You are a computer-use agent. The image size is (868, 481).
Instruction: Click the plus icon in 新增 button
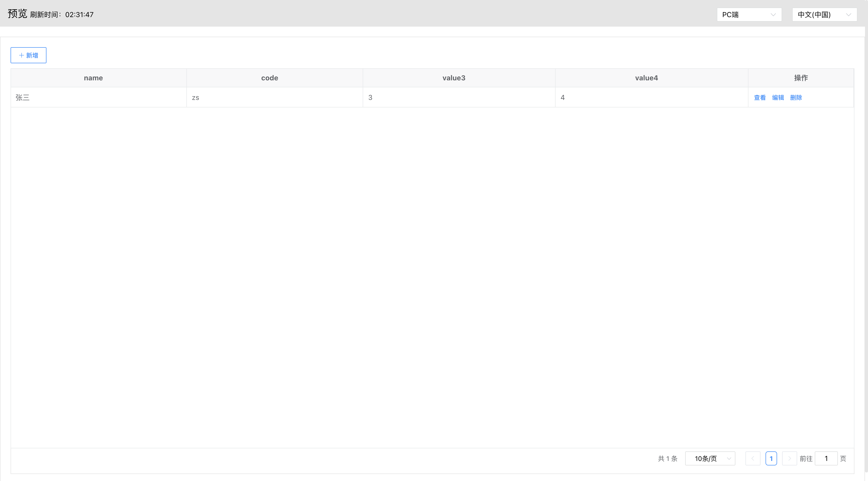pos(22,55)
